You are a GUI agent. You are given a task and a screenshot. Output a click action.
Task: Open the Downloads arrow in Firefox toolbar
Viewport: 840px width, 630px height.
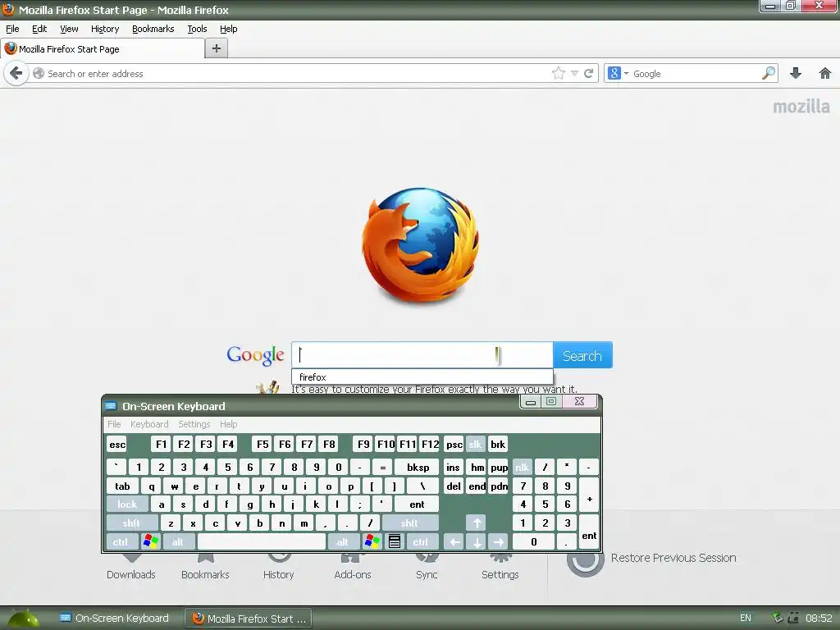(796, 73)
